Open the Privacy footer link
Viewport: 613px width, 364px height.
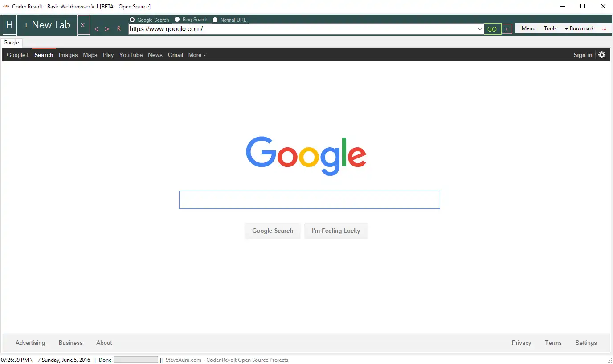522,343
